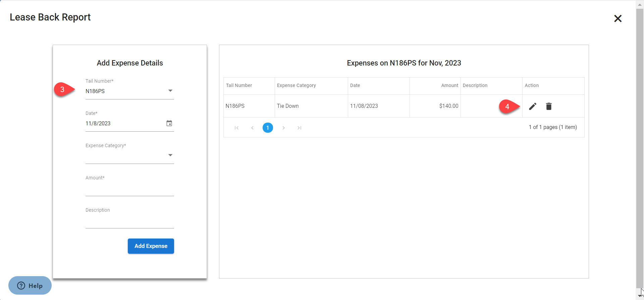Sort by Expense Category column header

click(296, 85)
